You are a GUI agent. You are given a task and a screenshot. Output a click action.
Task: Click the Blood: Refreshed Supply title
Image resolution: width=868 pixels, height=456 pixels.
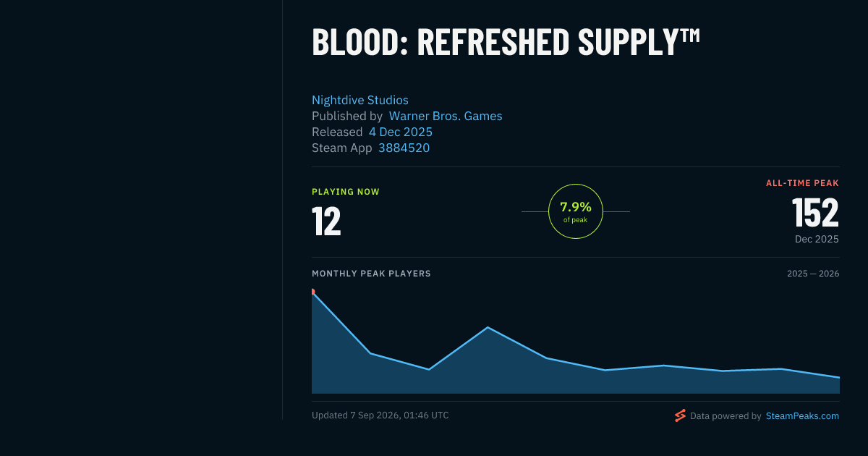coord(506,42)
